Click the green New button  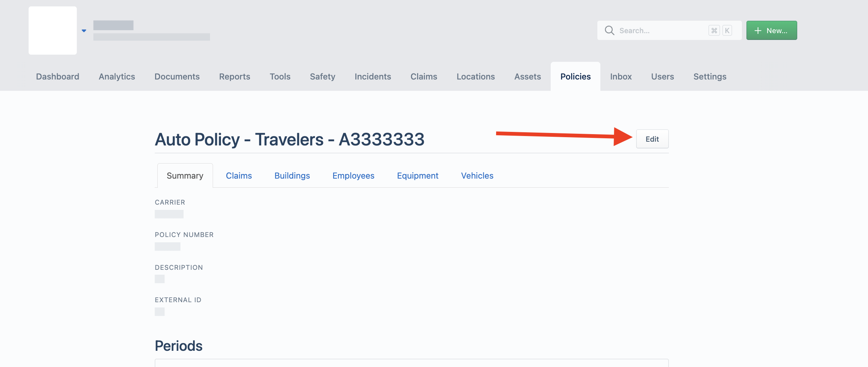[772, 31]
